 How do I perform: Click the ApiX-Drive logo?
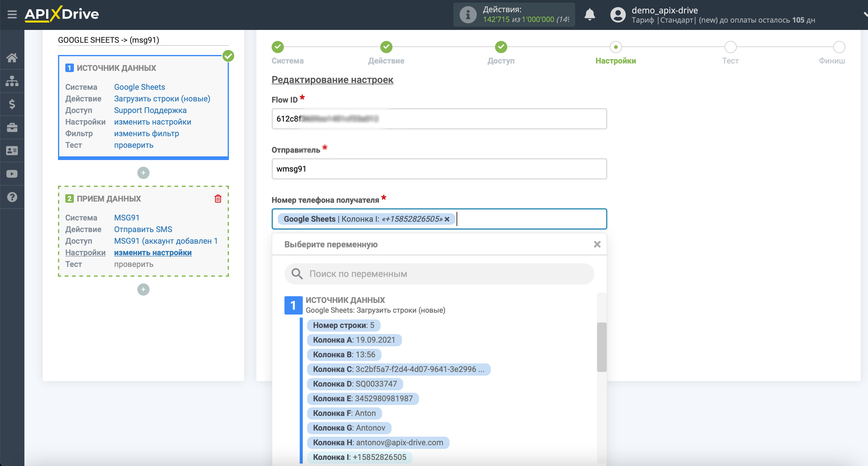click(x=62, y=14)
